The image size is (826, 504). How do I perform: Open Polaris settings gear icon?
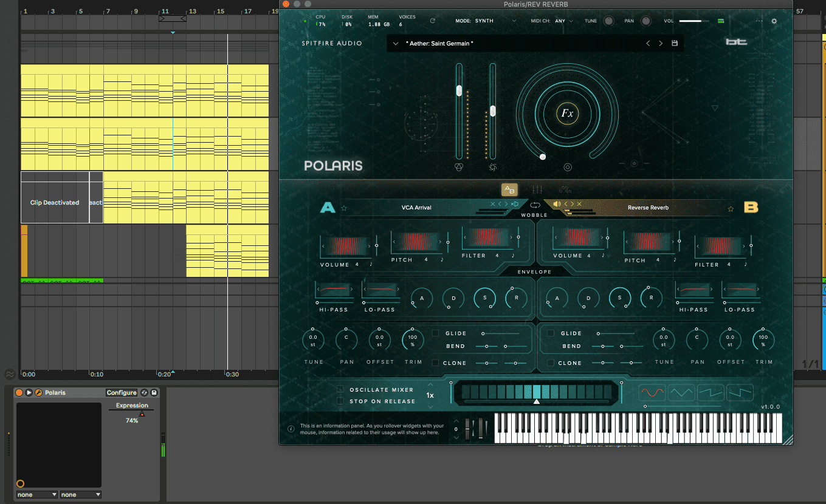(774, 21)
